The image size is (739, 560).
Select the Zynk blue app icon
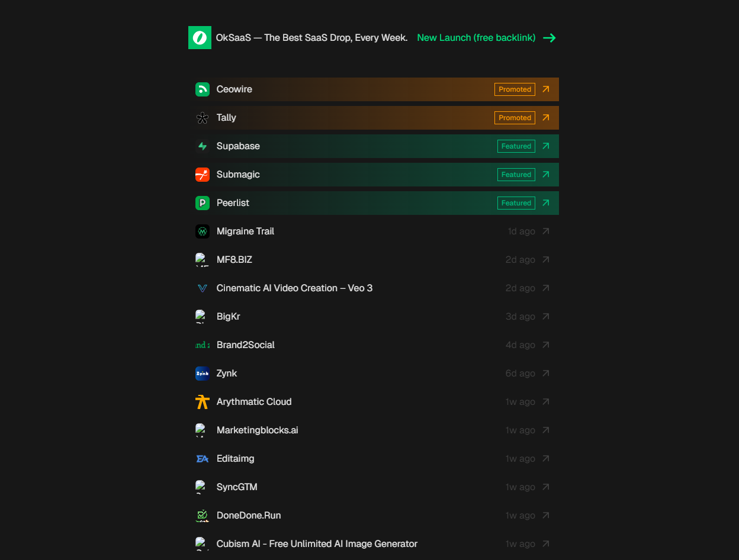(203, 374)
